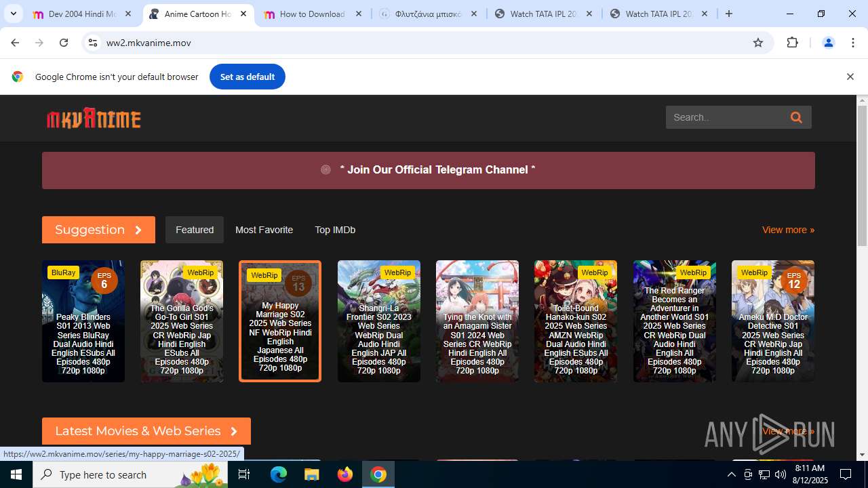
Task: Click the page vertical scrollbar
Action: coord(862,176)
